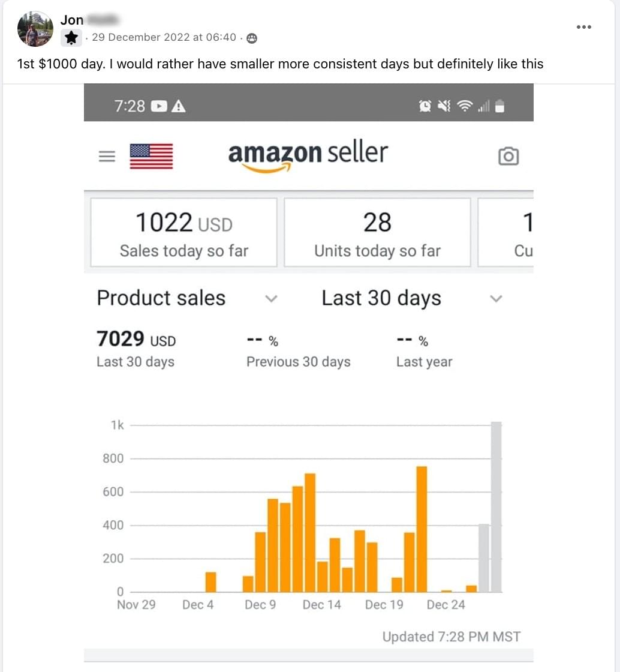Open the three-dots post options menu
Screen dimensions: 620x672
click(x=583, y=27)
